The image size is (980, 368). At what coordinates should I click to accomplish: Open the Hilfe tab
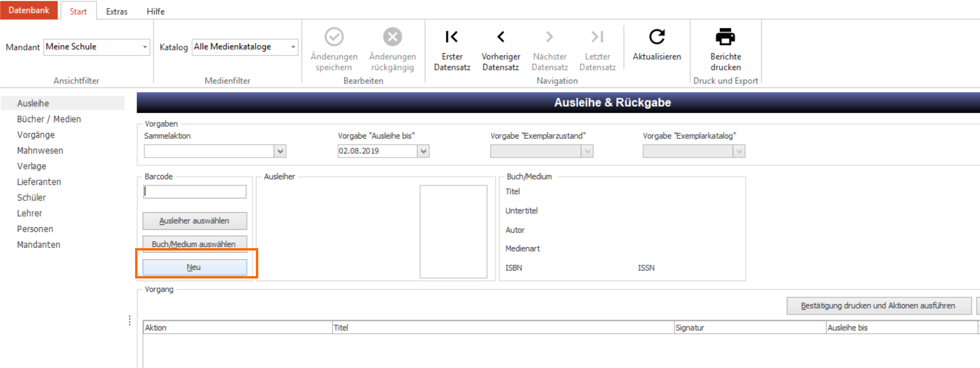tap(156, 11)
